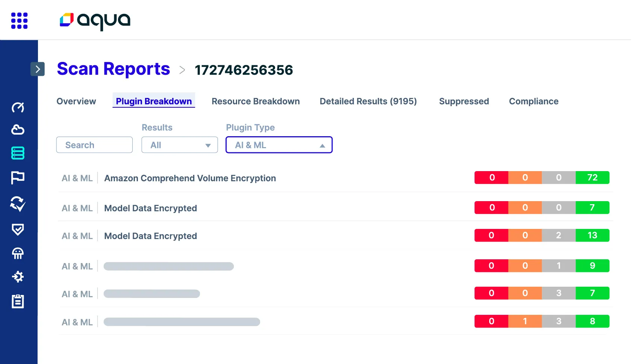The width and height of the screenshot is (635, 364).
Task: Open the Plugin Type dropdown showing AI & ML
Action: click(x=279, y=145)
